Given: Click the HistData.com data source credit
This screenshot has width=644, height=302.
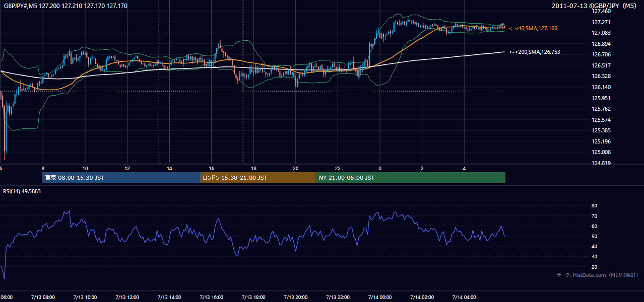Looking at the screenshot, I should pyautogui.click(x=597, y=275).
